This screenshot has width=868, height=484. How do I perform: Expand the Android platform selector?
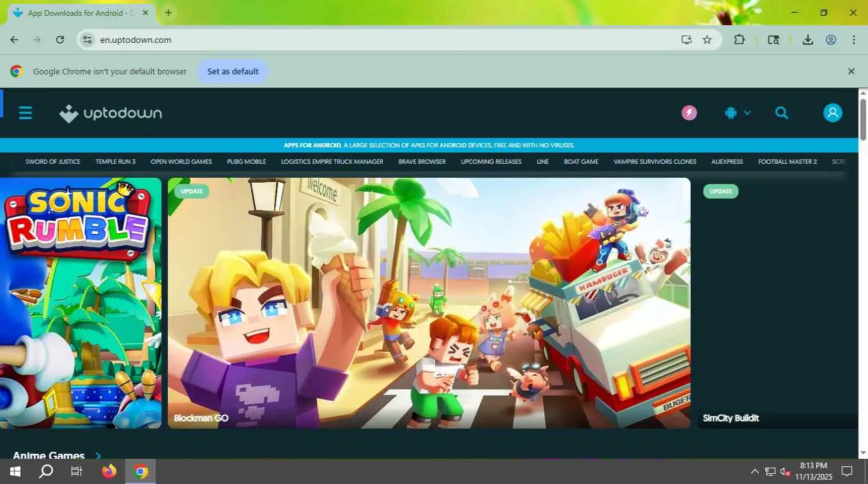[x=737, y=113]
